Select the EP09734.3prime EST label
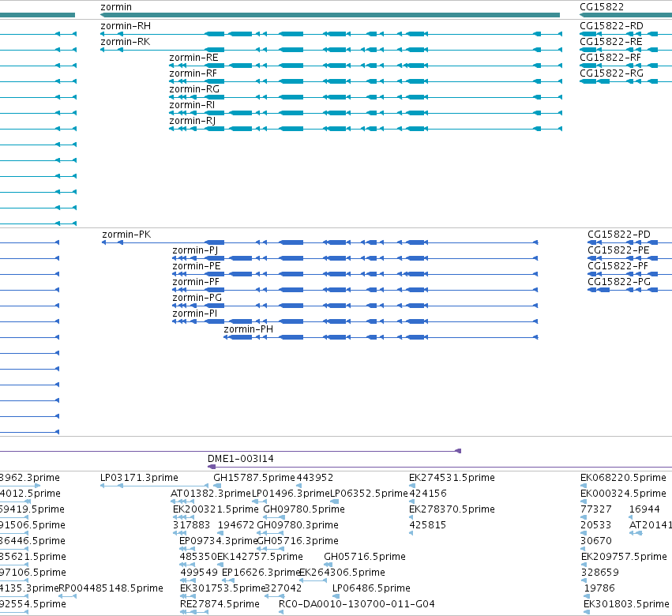 (x=218, y=541)
